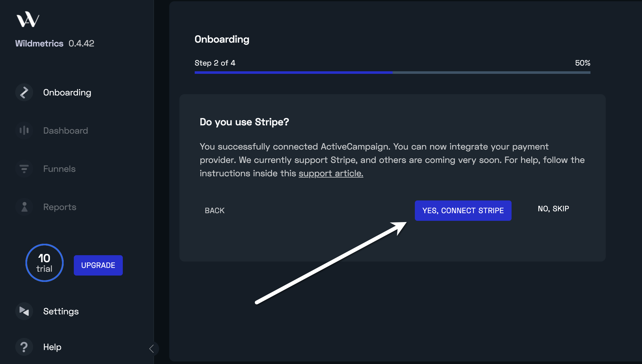Viewport: 642px width, 364px height.
Task: Open the Reports icon in sidebar
Action: coord(24,207)
